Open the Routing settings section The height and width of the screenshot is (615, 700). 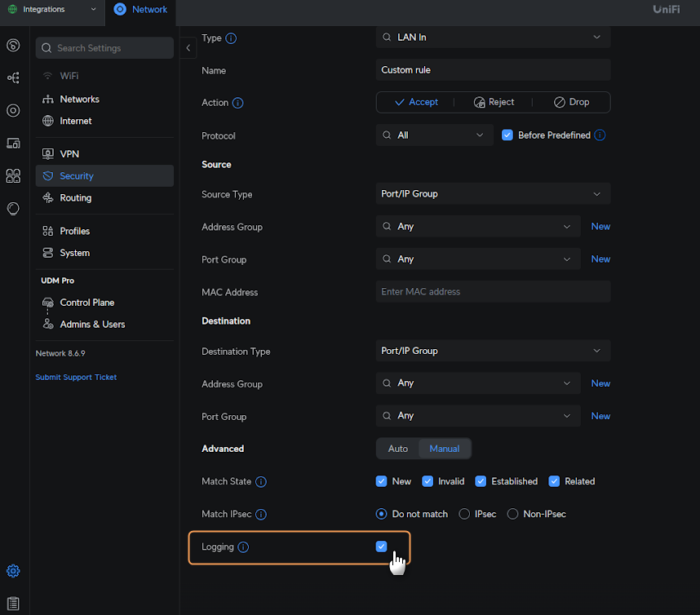[75, 198]
